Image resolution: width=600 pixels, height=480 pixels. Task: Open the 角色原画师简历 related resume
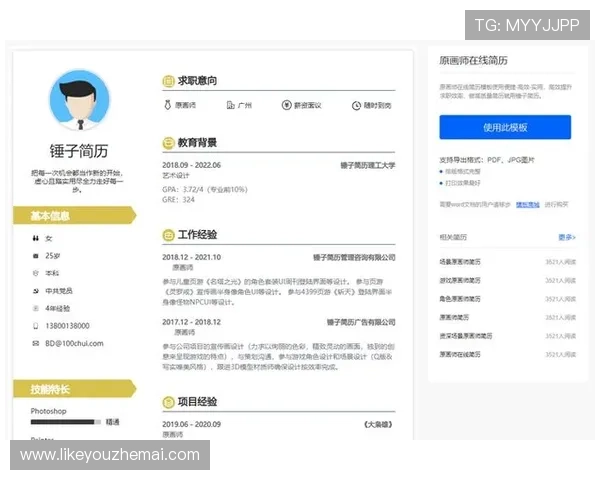[460, 299]
